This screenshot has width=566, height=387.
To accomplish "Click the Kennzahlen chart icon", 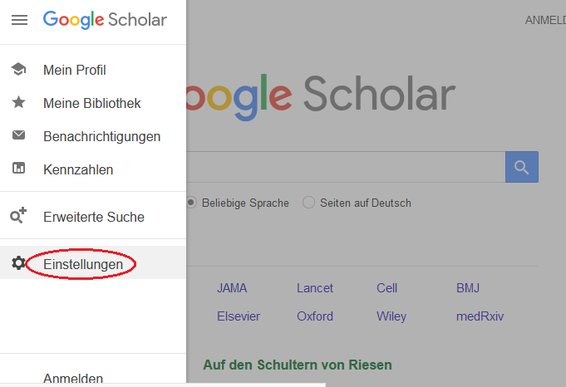I will [18, 168].
